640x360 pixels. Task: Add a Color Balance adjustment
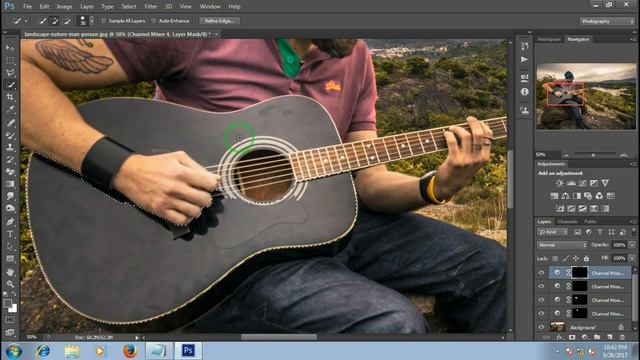click(x=565, y=196)
